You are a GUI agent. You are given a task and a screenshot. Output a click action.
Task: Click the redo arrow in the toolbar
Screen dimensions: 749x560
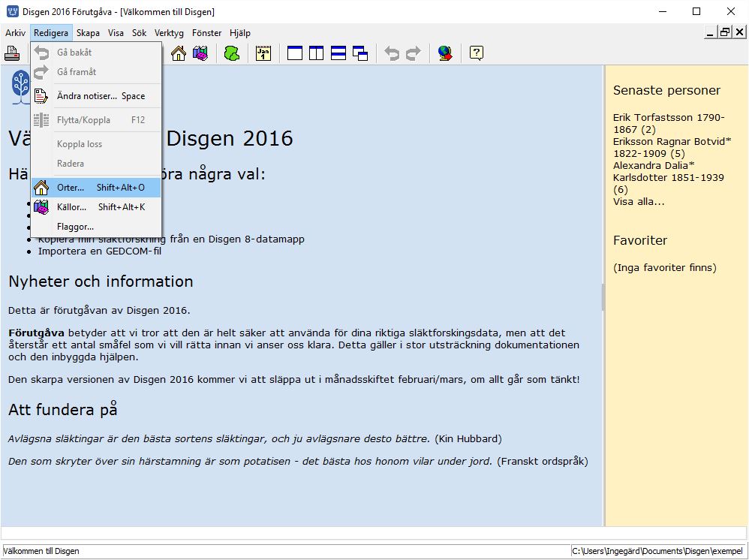click(414, 53)
